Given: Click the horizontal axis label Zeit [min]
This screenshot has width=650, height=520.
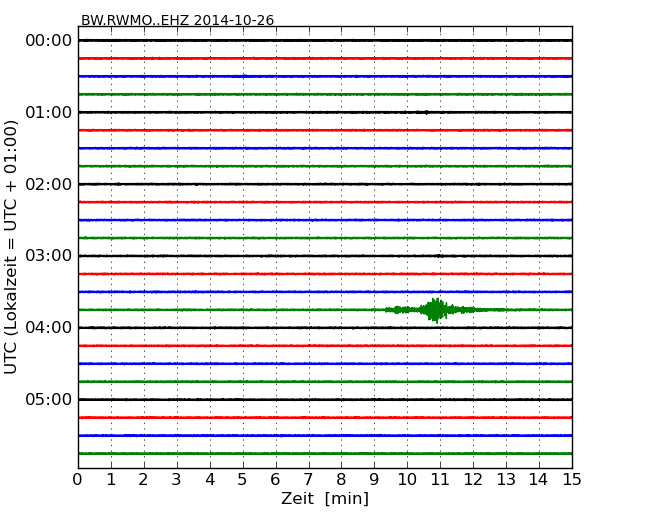Looking at the screenshot, I should [x=325, y=498].
